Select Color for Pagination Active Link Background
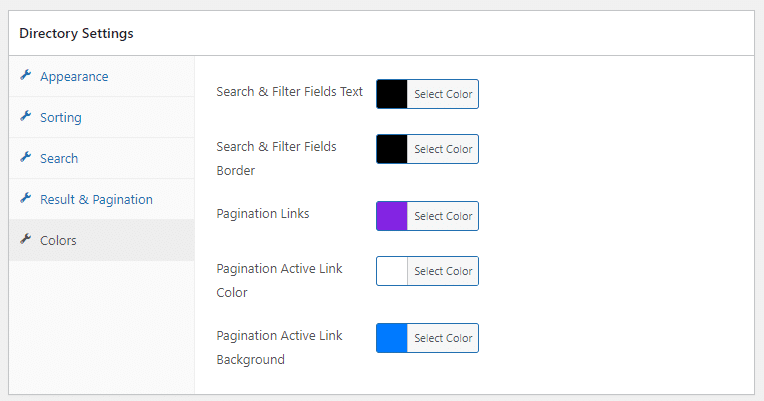Image resolution: width=764 pixels, height=401 pixels. (443, 338)
